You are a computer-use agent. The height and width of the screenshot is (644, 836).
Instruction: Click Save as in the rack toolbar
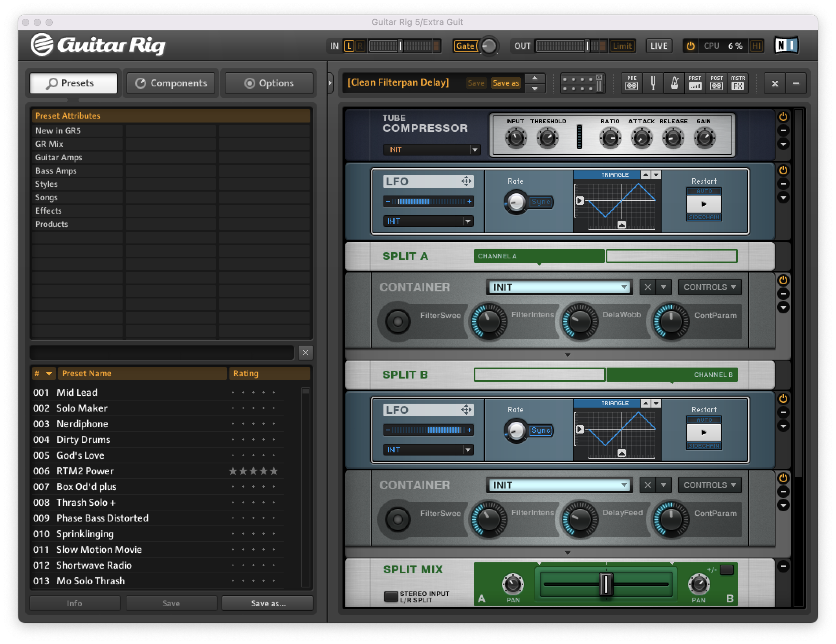coord(506,83)
